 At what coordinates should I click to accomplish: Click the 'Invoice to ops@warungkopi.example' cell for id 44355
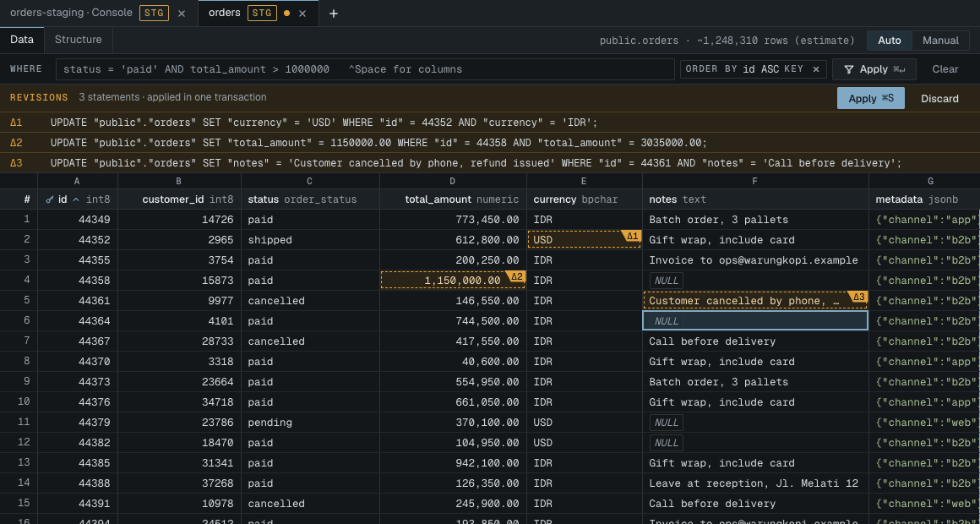pyautogui.click(x=755, y=260)
